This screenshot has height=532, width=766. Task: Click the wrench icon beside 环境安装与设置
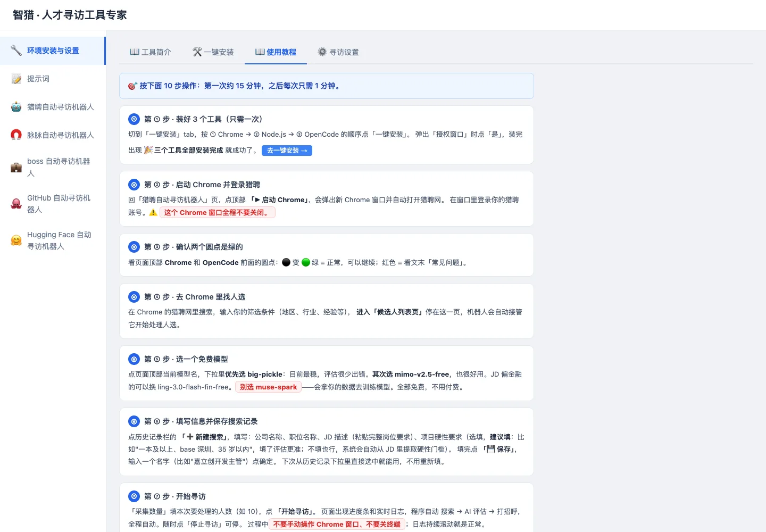(x=16, y=51)
